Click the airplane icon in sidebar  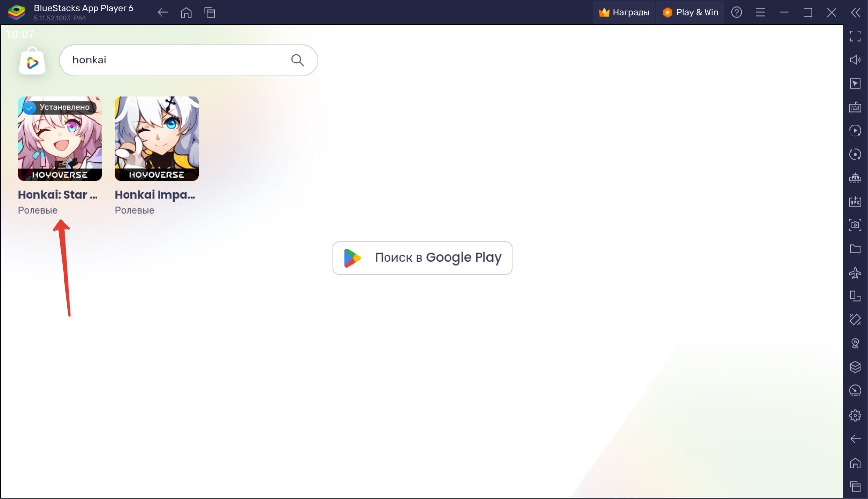(855, 272)
